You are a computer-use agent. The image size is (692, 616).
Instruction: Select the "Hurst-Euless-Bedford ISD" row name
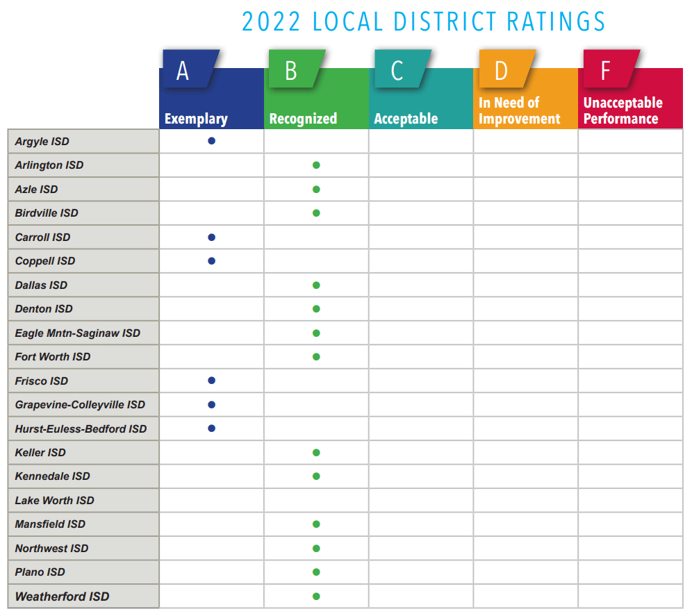pyautogui.click(x=81, y=429)
